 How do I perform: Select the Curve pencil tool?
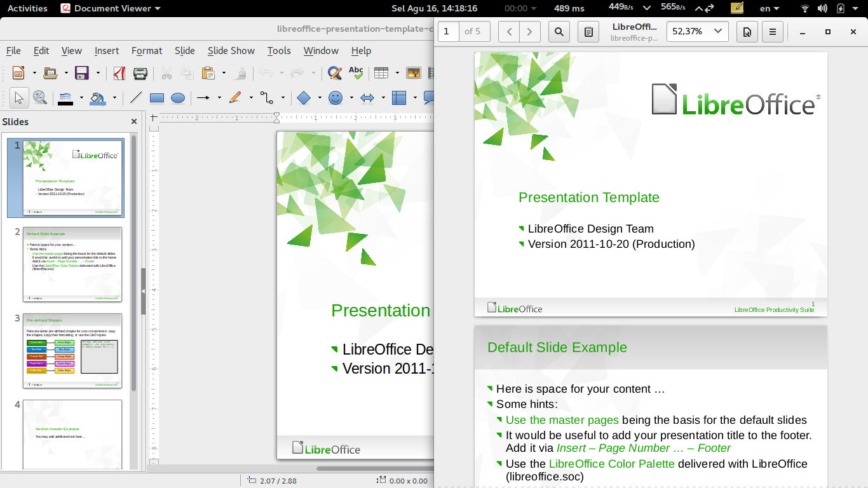point(235,98)
